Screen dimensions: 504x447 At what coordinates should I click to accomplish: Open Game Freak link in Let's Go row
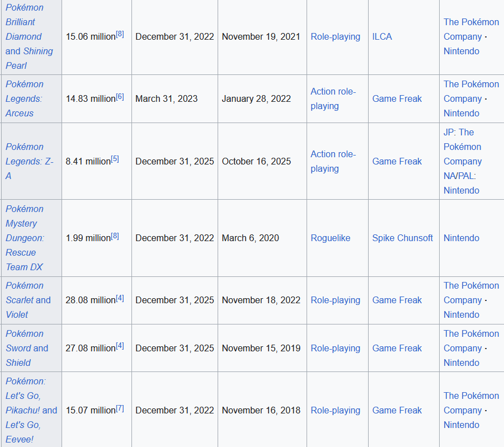397,410
